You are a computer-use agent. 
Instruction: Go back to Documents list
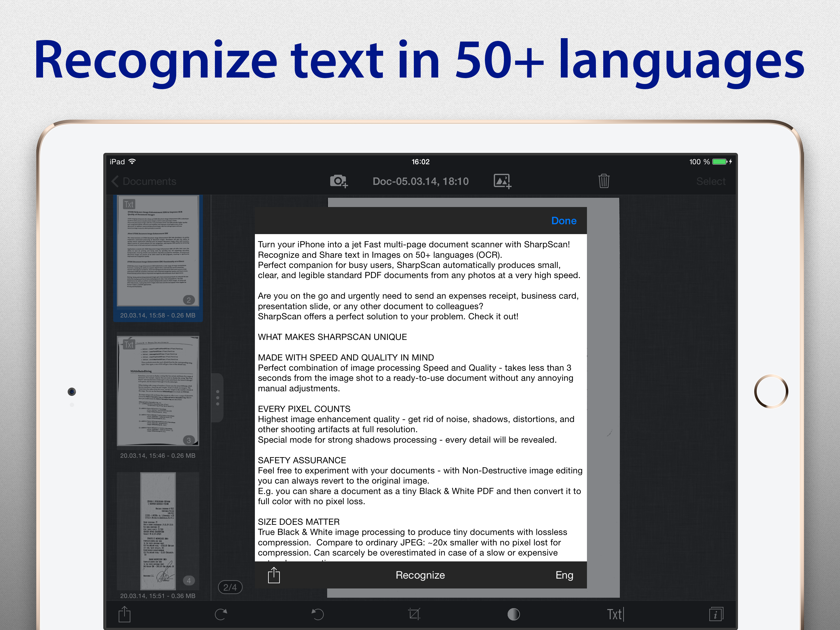coord(144,181)
